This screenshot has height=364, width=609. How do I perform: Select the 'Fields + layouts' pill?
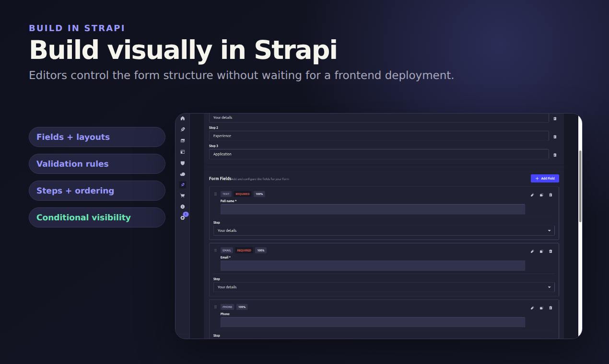[97, 137]
